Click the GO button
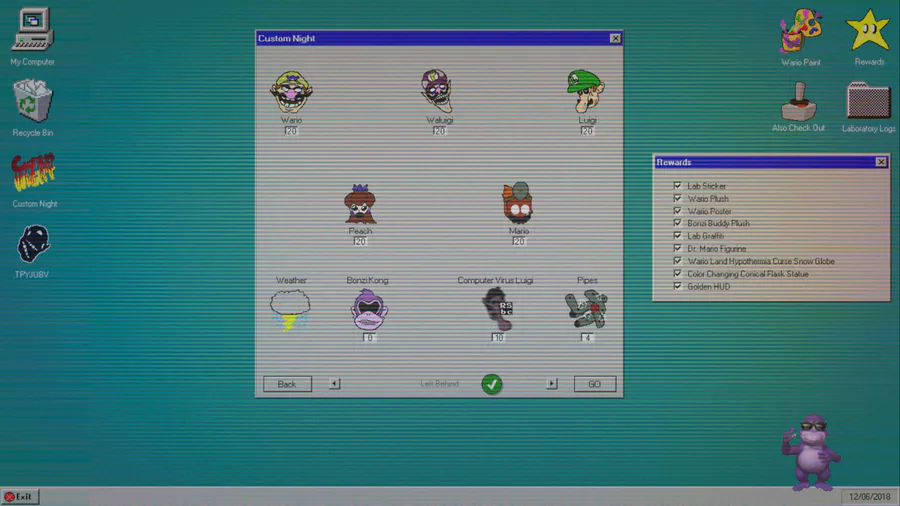 pos(595,384)
